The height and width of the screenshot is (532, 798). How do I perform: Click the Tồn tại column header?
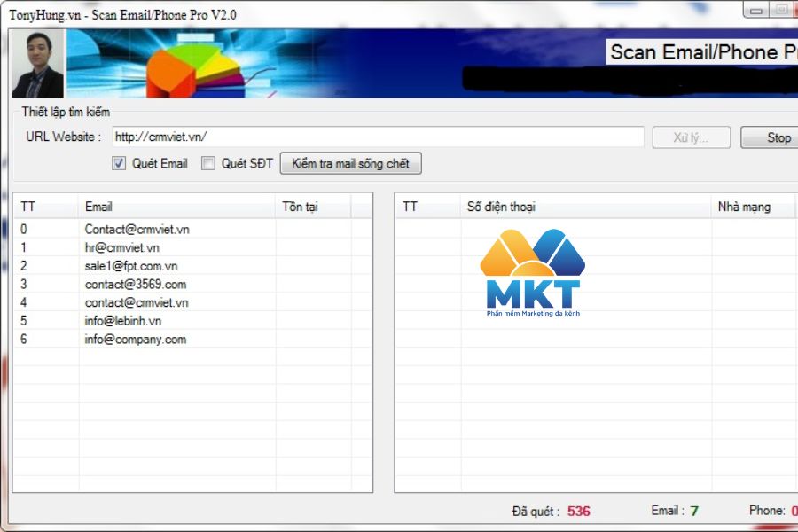[x=313, y=207]
